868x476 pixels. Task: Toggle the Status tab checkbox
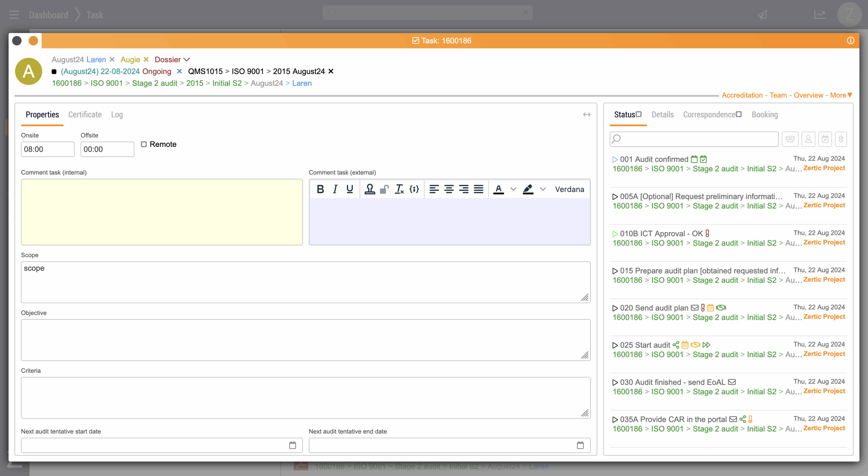(x=639, y=114)
